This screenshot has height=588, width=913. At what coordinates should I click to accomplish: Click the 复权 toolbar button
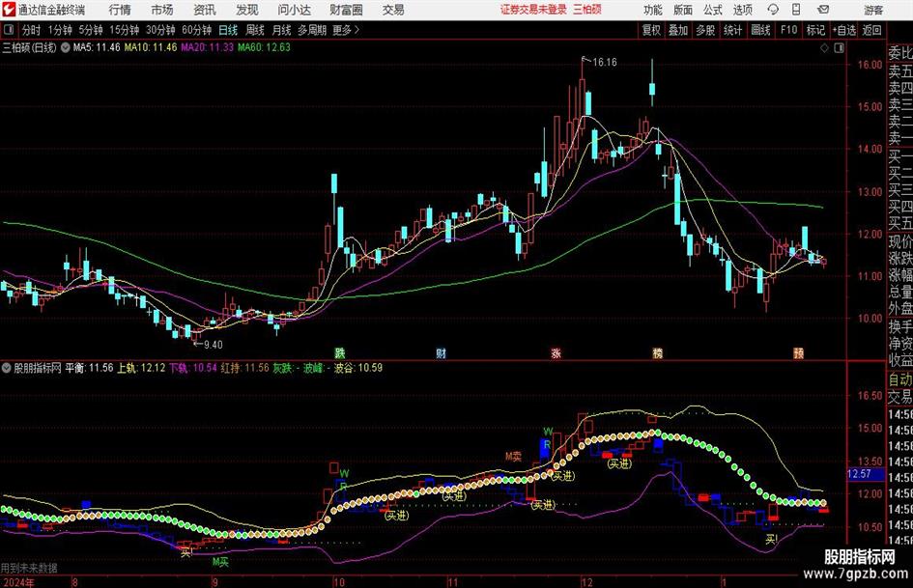coord(651,30)
